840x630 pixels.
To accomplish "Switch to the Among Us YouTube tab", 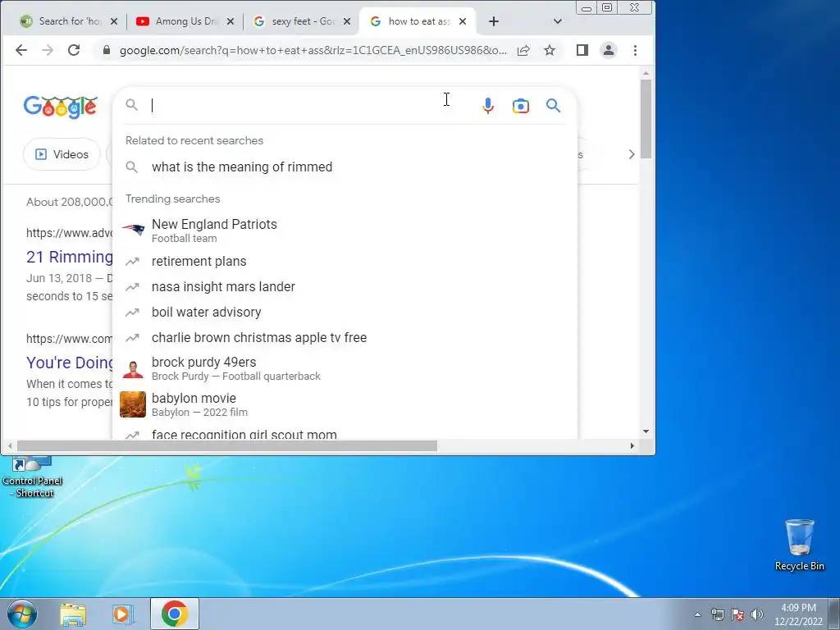I will click(x=185, y=21).
